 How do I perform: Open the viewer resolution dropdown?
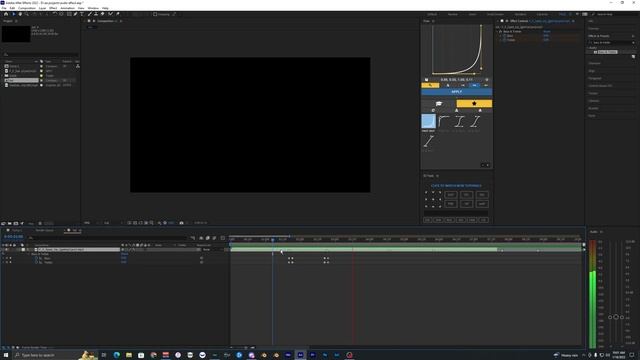[107, 223]
